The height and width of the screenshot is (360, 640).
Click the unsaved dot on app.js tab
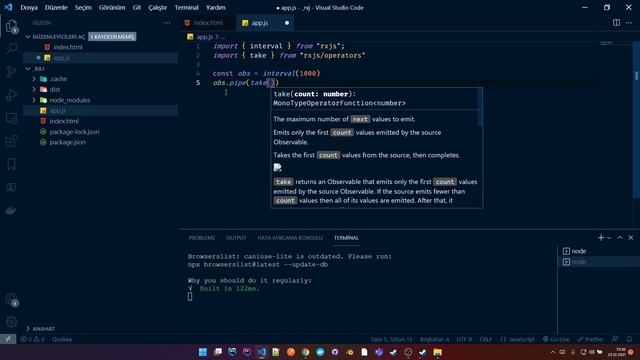tap(287, 23)
